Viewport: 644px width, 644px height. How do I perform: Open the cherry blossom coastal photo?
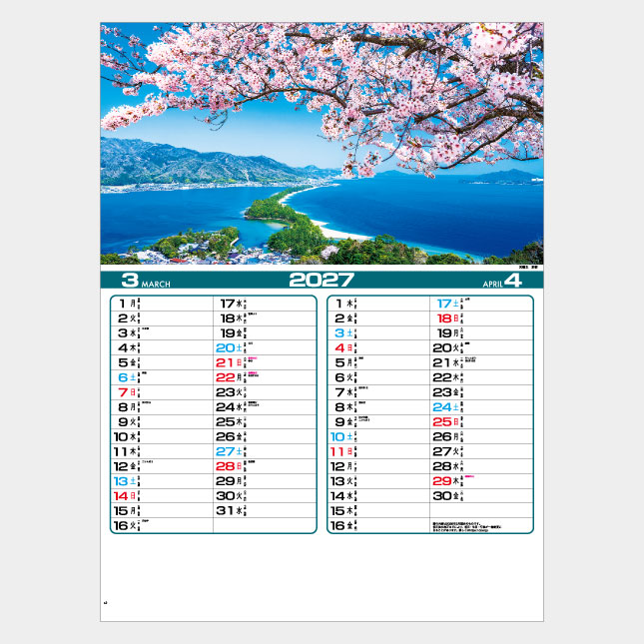pyautogui.click(x=322, y=144)
